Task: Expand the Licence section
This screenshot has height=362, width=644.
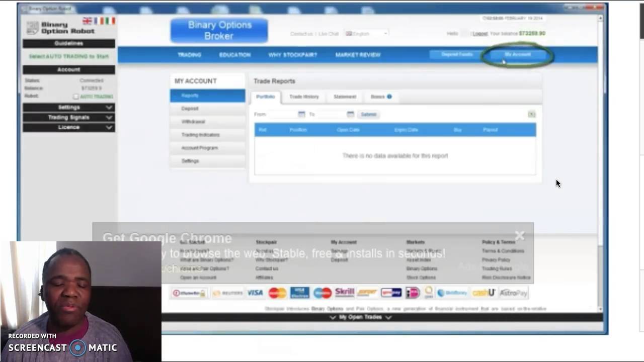Action: [68, 128]
